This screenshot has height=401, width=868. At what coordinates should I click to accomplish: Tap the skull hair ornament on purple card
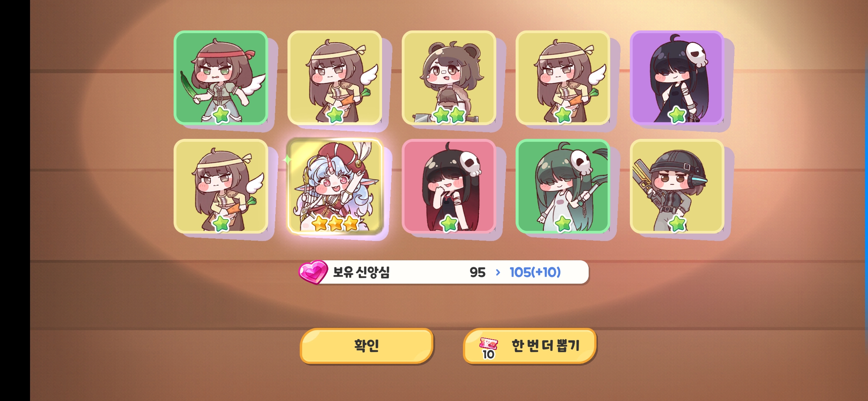(696, 55)
